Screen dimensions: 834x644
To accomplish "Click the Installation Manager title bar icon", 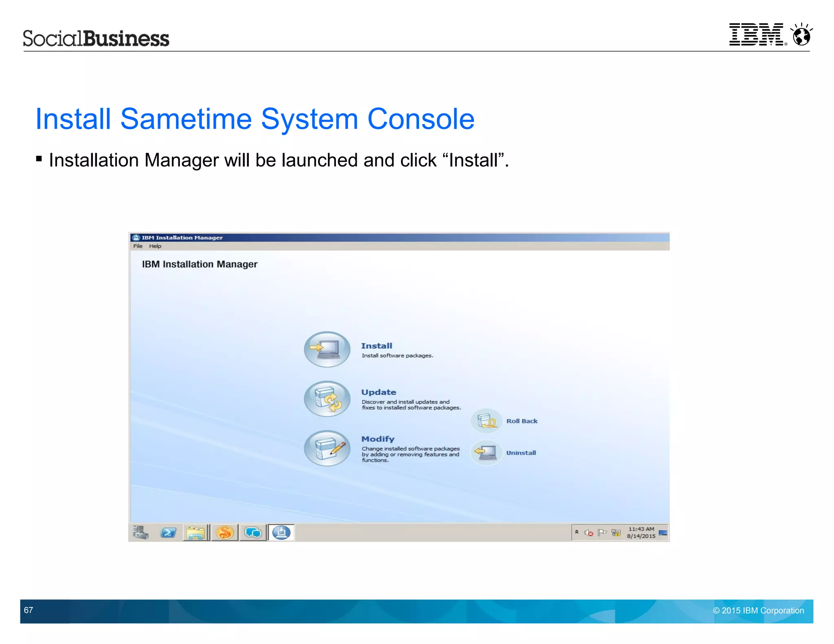I will point(136,237).
